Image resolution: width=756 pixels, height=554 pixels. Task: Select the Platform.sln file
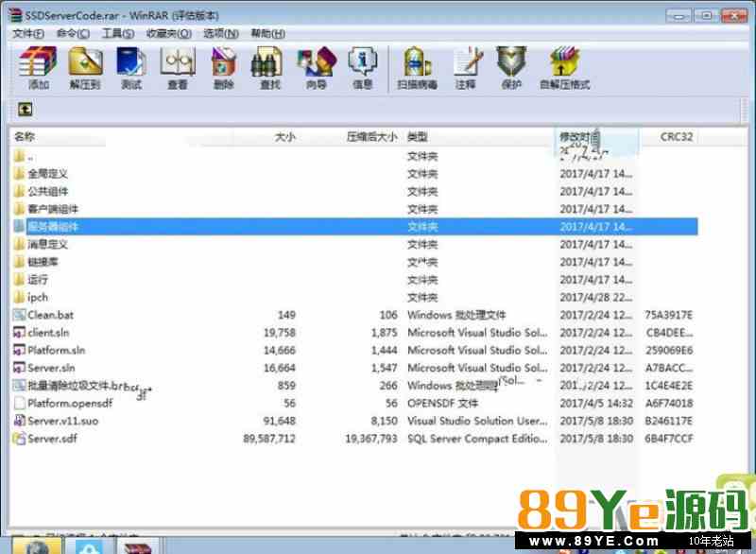coord(354,351)
